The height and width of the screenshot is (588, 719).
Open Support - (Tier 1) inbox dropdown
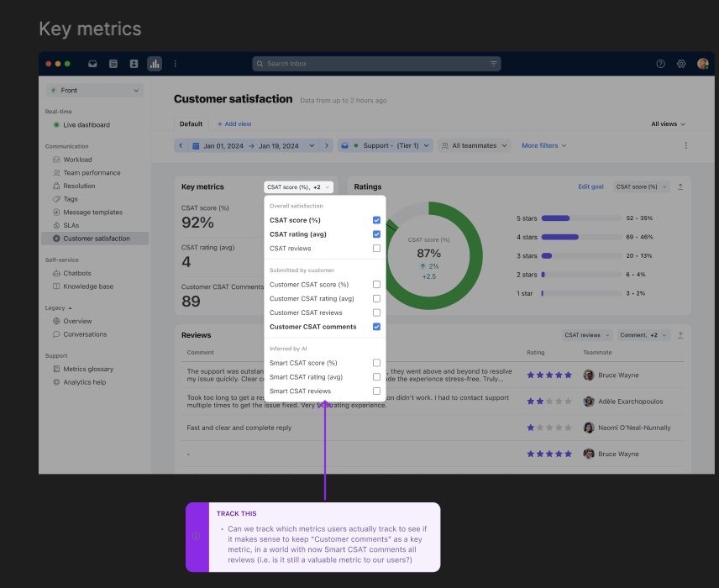pos(386,145)
